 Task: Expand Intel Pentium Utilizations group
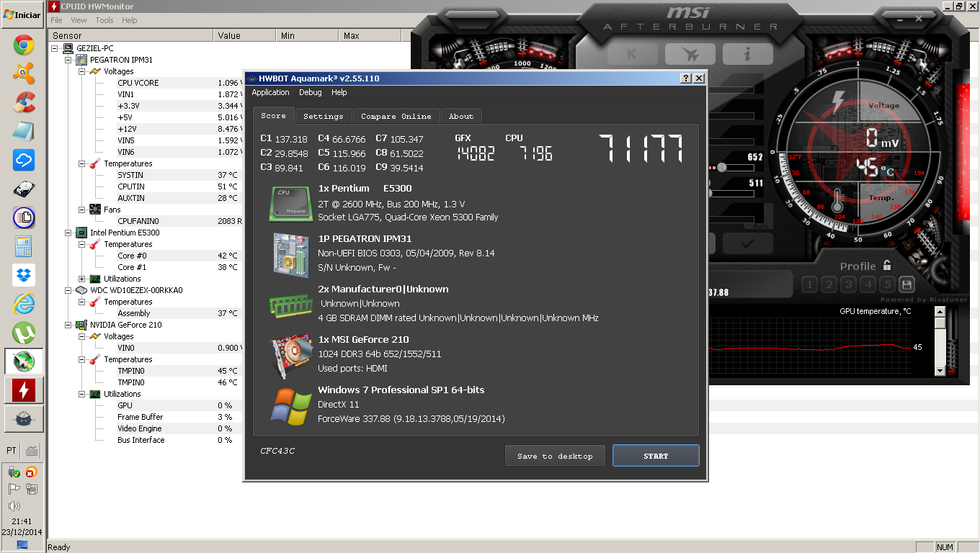point(82,279)
